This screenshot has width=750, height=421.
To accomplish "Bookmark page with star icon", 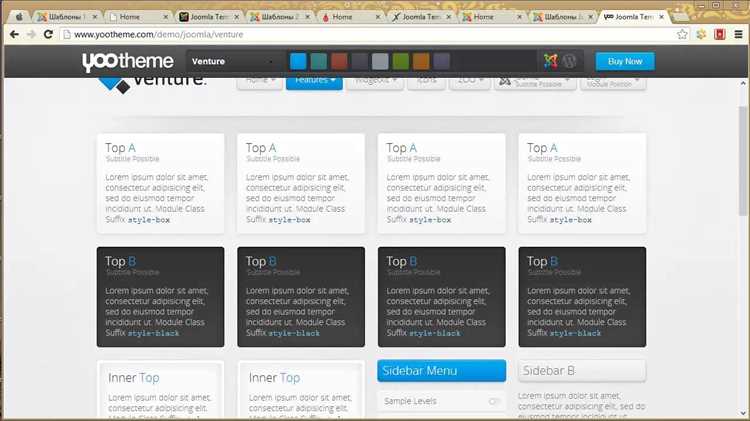I will [682, 34].
